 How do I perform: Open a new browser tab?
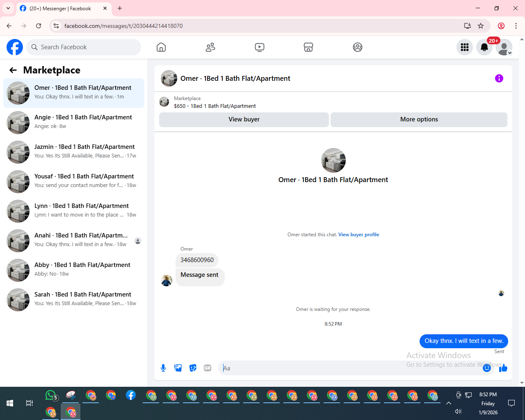[120, 8]
